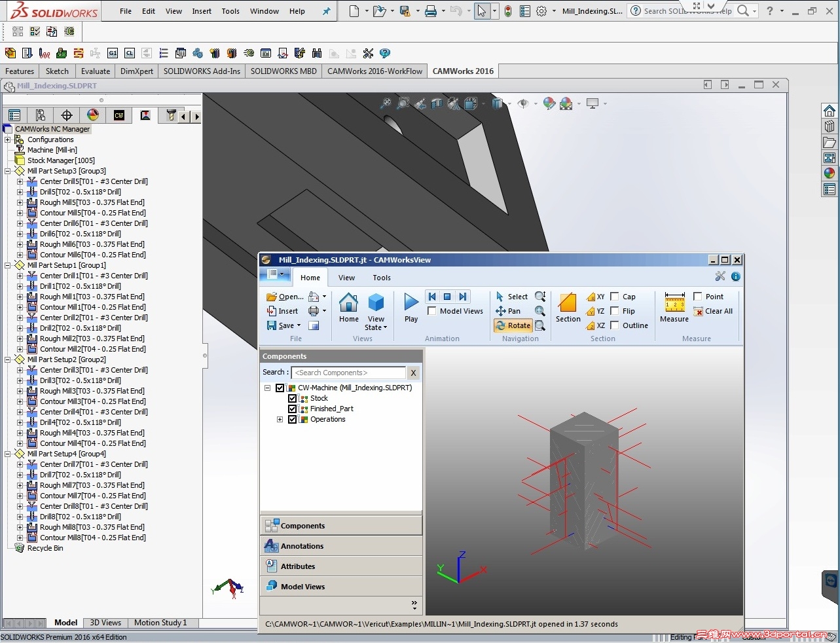Click the Rotate navigation button
The height and width of the screenshot is (643, 840).
click(513, 325)
